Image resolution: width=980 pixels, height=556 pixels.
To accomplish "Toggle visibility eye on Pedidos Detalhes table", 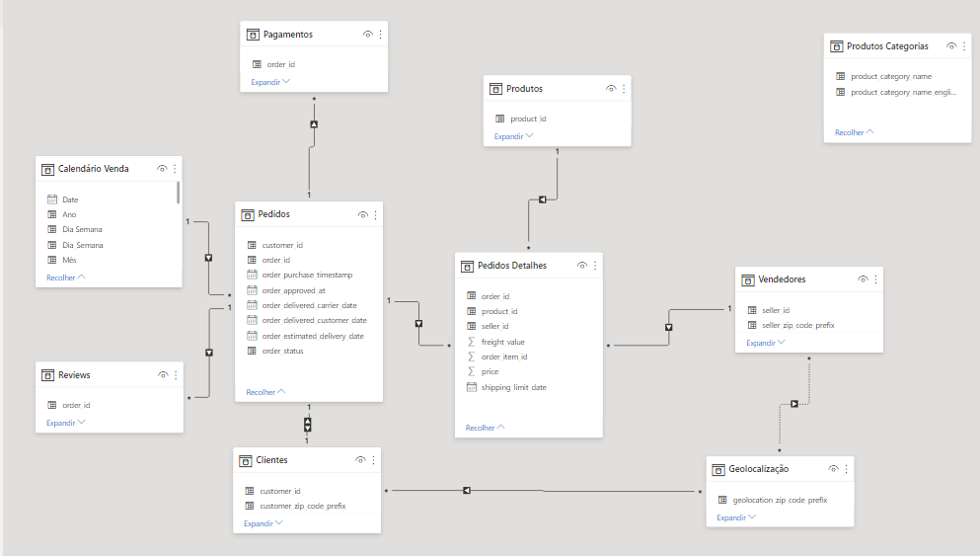I will (582, 266).
